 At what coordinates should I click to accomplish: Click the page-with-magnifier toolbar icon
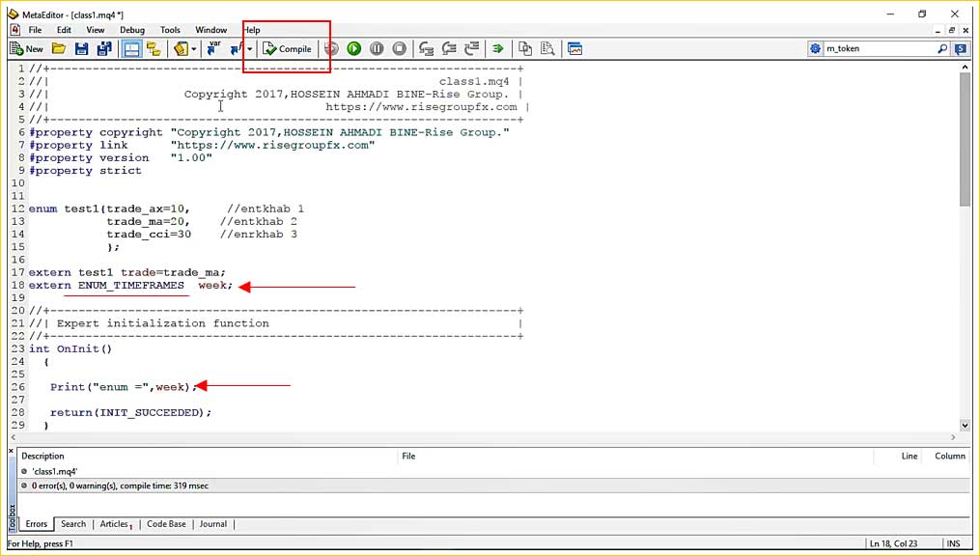(x=547, y=48)
